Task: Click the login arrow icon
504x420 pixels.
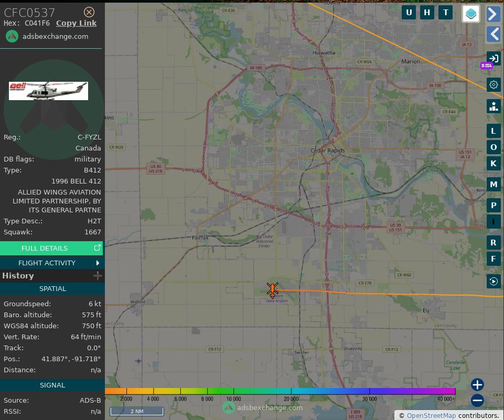Action: pyautogui.click(x=494, y=58)
